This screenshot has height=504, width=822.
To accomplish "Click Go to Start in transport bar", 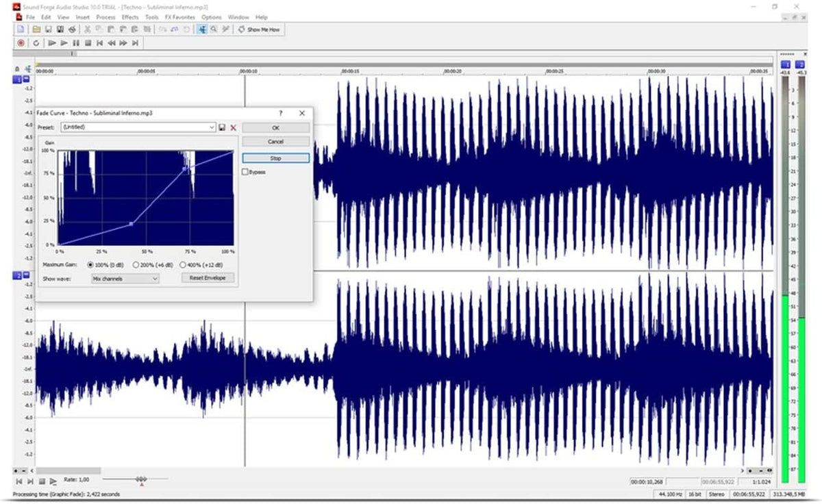I will click(x=100, y=43).
